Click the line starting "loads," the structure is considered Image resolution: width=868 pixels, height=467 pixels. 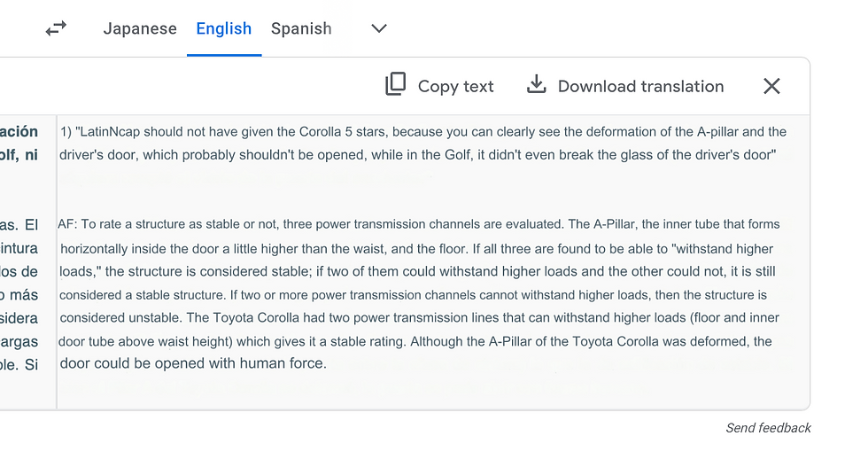point(417,272)
